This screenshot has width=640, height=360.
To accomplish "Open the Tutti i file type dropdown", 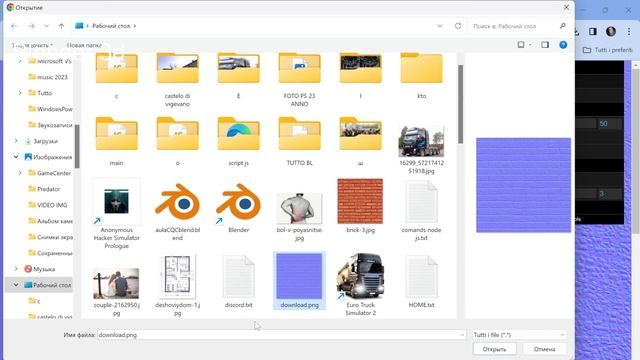I will pos(519,335).
